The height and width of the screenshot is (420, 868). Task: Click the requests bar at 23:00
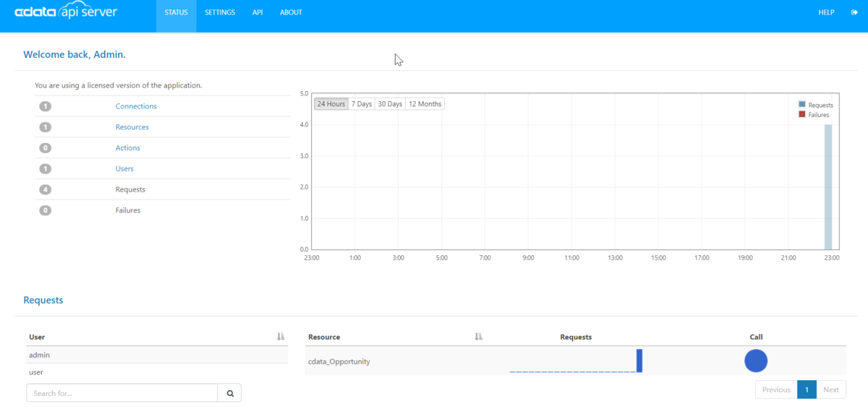[828, 187]
